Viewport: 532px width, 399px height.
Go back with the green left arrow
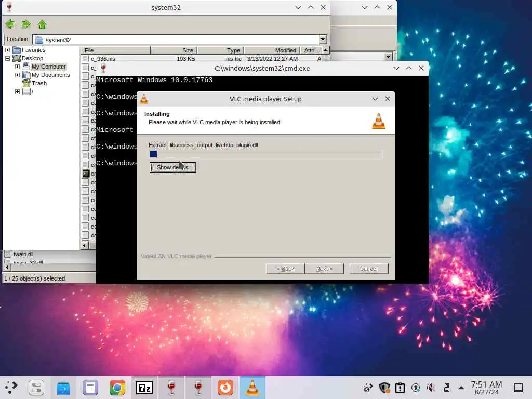click(10, 24)
